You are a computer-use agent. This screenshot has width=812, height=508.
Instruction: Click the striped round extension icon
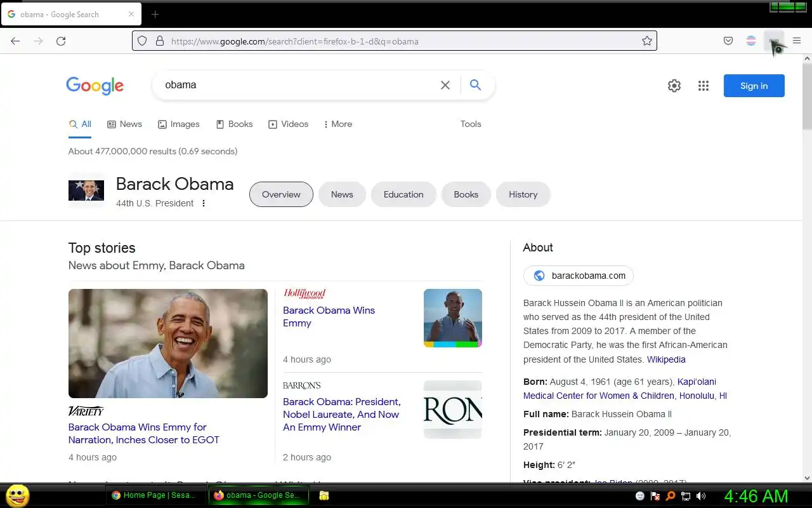(x=751, y=41)
